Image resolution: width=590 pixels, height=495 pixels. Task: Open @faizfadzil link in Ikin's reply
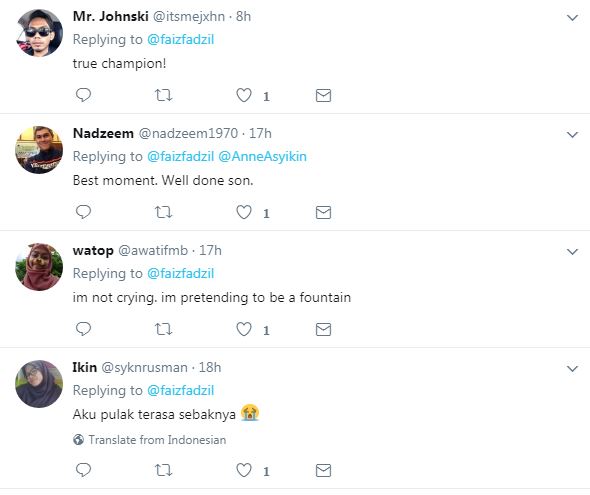click(181, 390)
